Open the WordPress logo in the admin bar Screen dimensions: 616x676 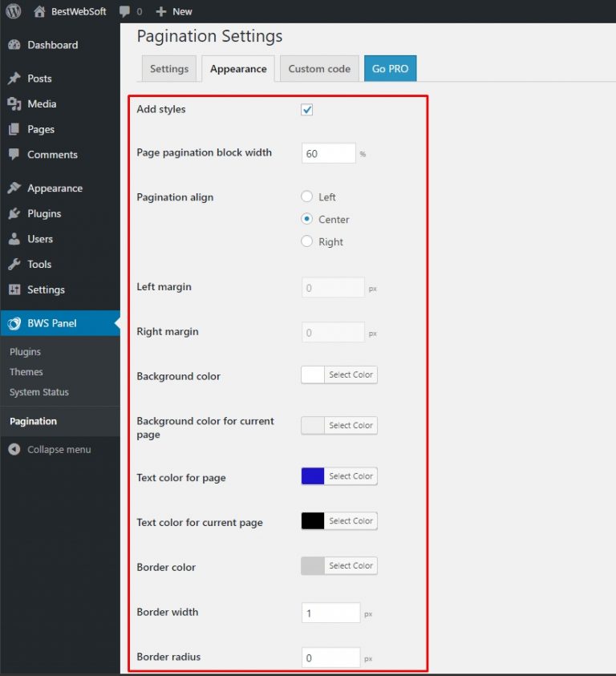tap(12, 11)
